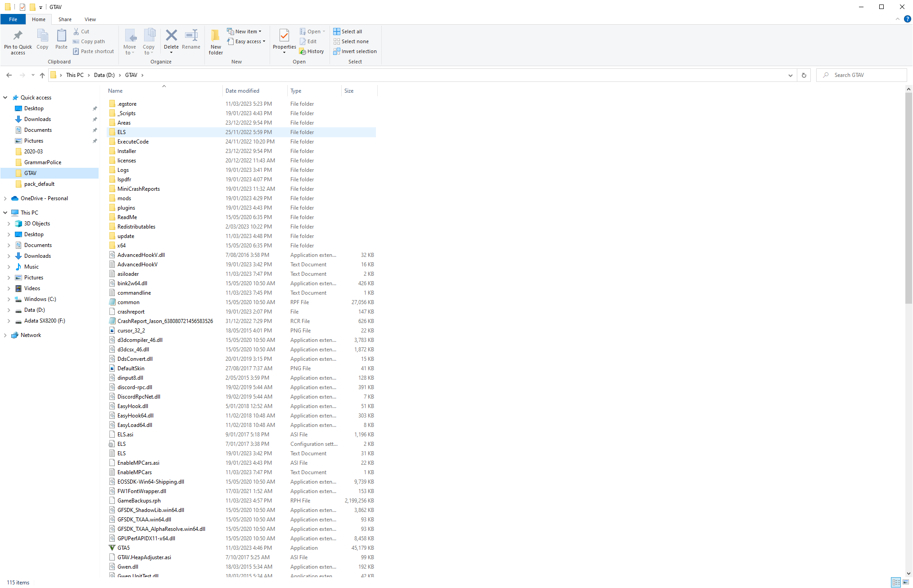Click the Date modified column header
913x588 pixels.
(242, 91)
